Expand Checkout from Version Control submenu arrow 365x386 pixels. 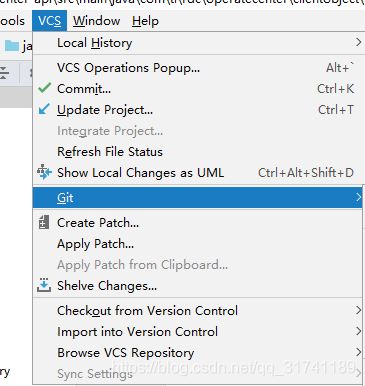point(358,310)
